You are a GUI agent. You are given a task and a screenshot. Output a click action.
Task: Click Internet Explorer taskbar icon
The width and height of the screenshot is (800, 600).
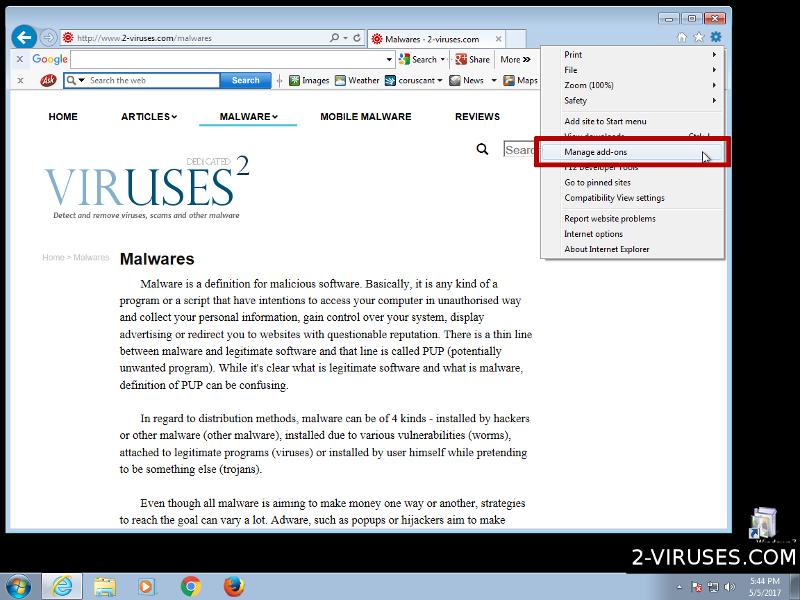62,586
